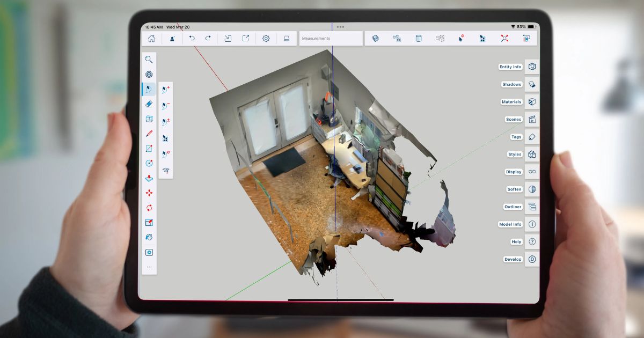The image size is (644, 338).
Task: Undo the last action
Action: [x=192, y=39]
